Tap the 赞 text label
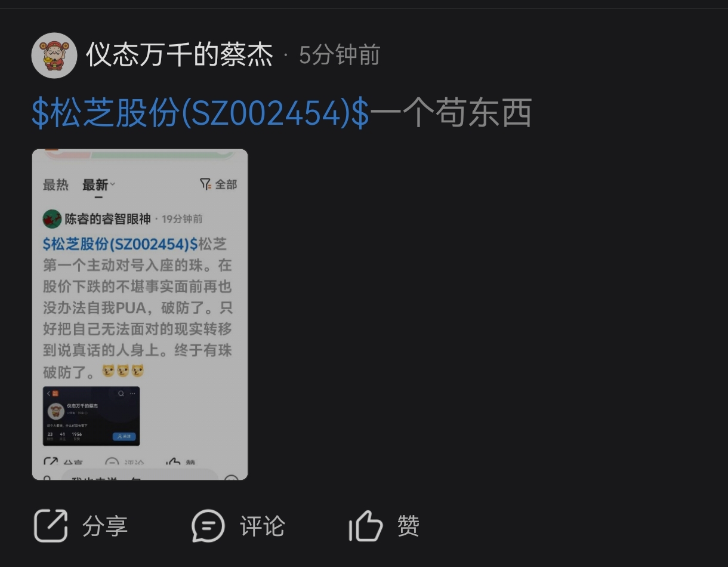 click(x=408, y=526)
